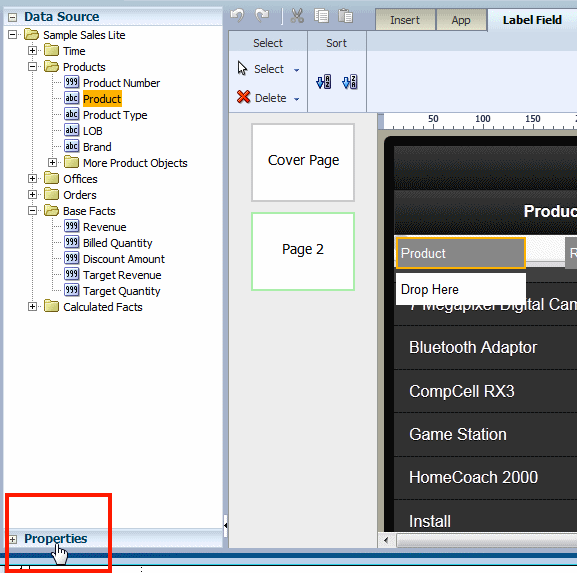
Task: Collapse the Data Source panel
Action: (13, 17)
